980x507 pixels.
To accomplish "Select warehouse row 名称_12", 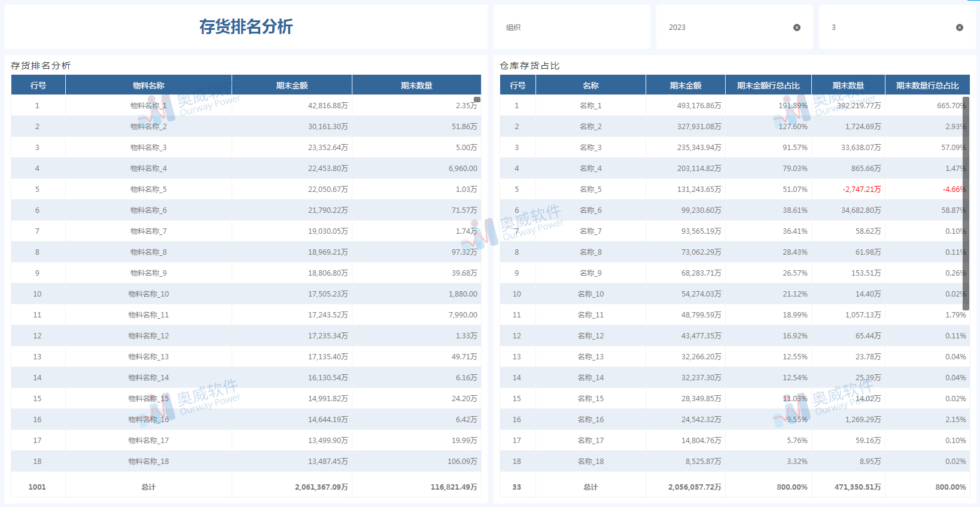I will (x=735, y=336).
